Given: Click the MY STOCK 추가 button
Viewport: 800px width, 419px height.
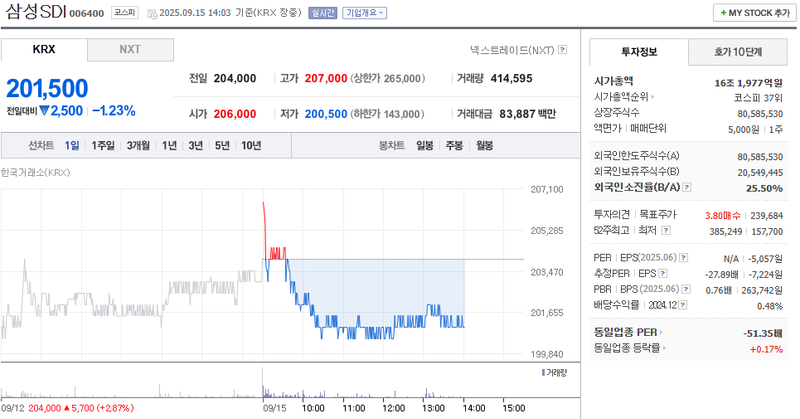Looking at the screenshot, I should click(755, 13).
